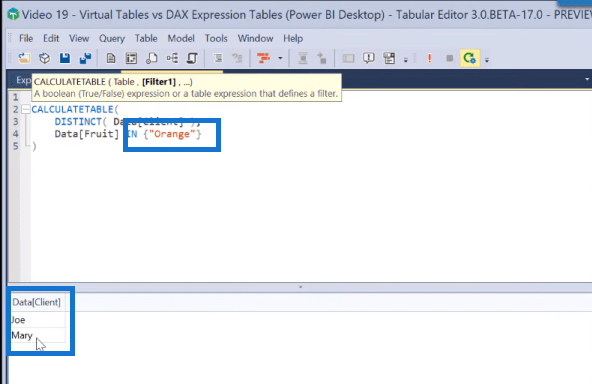
Task: Click the greyed decrease indent icon
Action: (x=237, y=58)
